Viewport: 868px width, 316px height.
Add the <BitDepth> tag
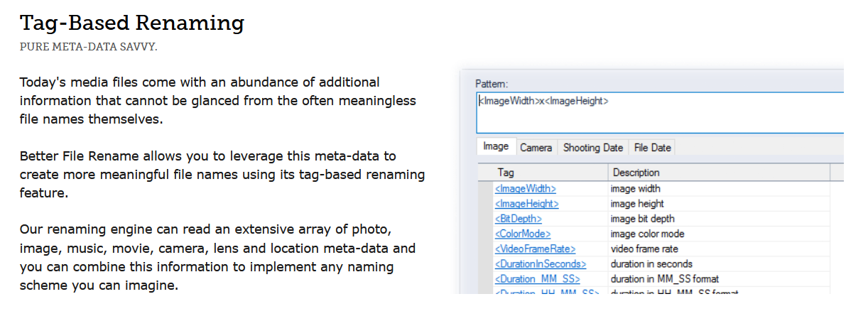click(x=519, y=219)
